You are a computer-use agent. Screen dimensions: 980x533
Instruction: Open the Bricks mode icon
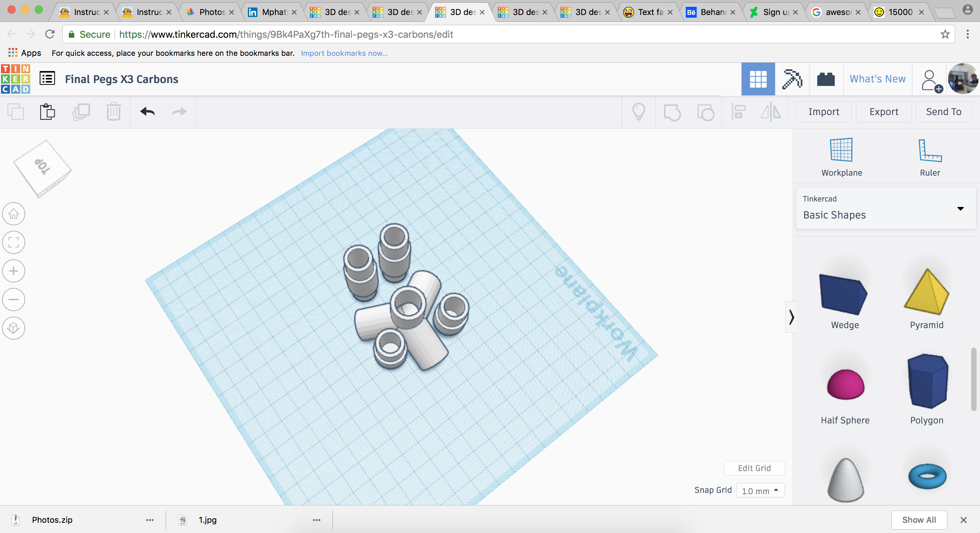click(825, 79)
